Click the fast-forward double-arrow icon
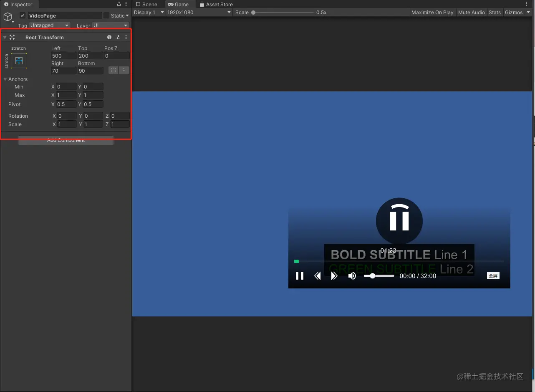This screenshot has height=392, width=535. pos(334,276)
